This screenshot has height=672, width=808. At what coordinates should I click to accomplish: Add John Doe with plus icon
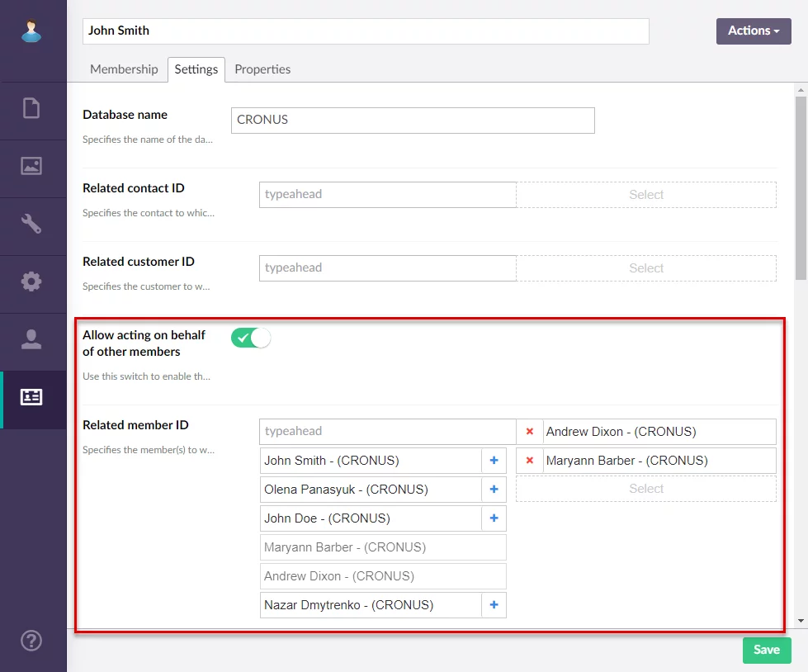click(x=494, y=518)
